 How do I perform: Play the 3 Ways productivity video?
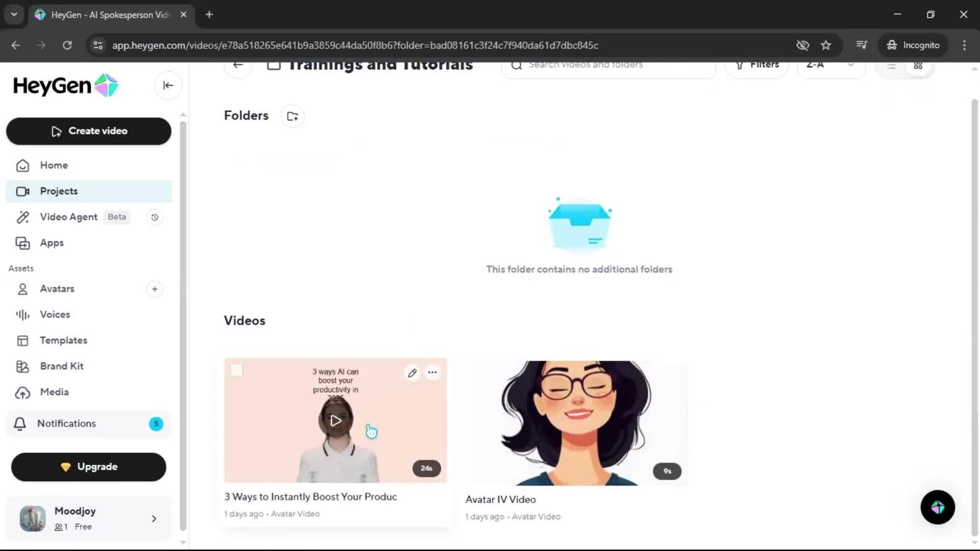(x=335, y=420)
